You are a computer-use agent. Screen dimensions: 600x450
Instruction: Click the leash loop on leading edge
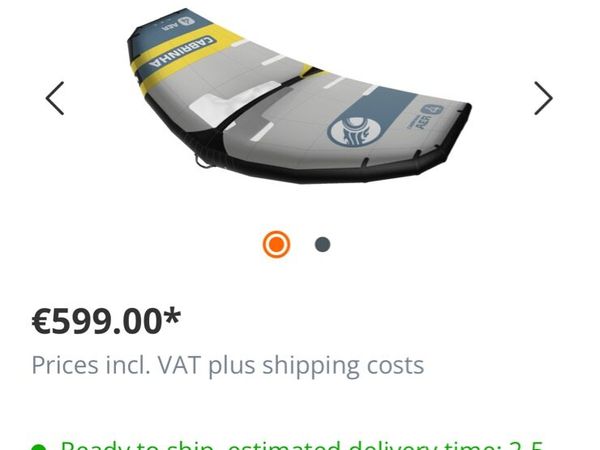[202, 161]
